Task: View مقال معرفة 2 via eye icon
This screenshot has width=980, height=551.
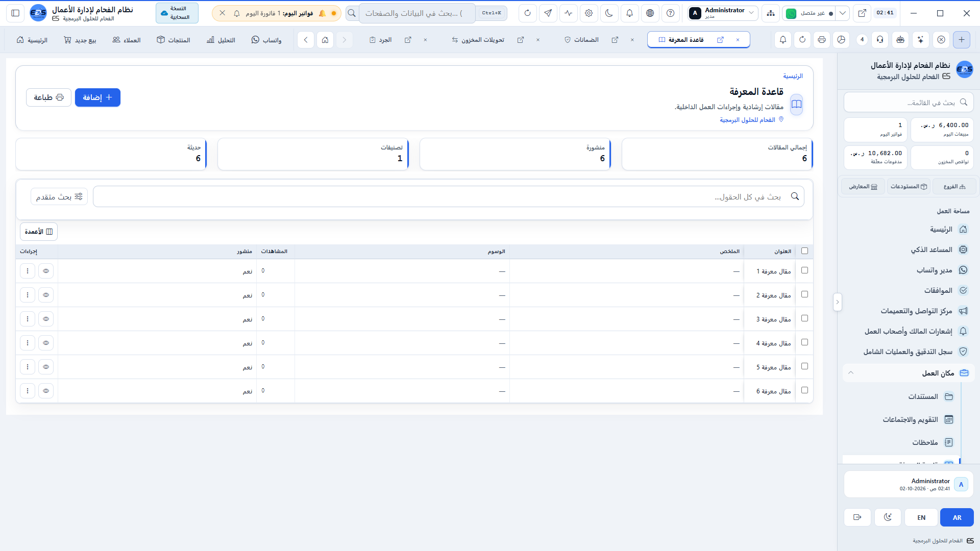Action: point(46,295)
